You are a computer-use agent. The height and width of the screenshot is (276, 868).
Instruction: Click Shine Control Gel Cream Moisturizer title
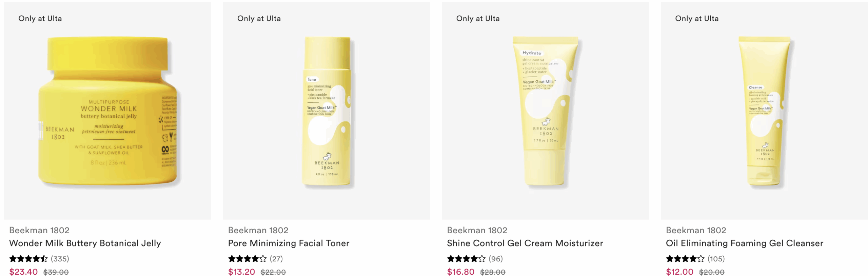tap(525, 243)
